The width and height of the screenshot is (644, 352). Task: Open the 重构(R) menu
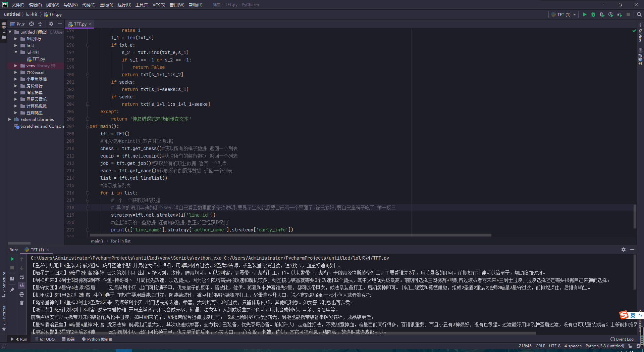coord(106,5)
